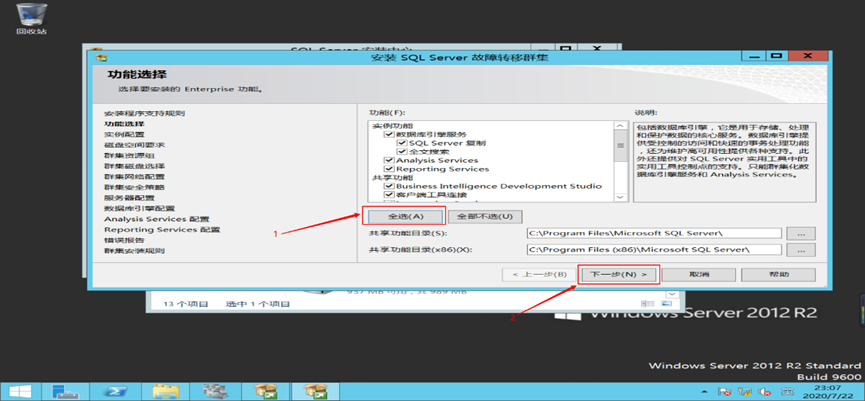Screen dimensions: 865x401
Task: Select the 功能选择 step in sidebar
Action: tap(124, 124)
